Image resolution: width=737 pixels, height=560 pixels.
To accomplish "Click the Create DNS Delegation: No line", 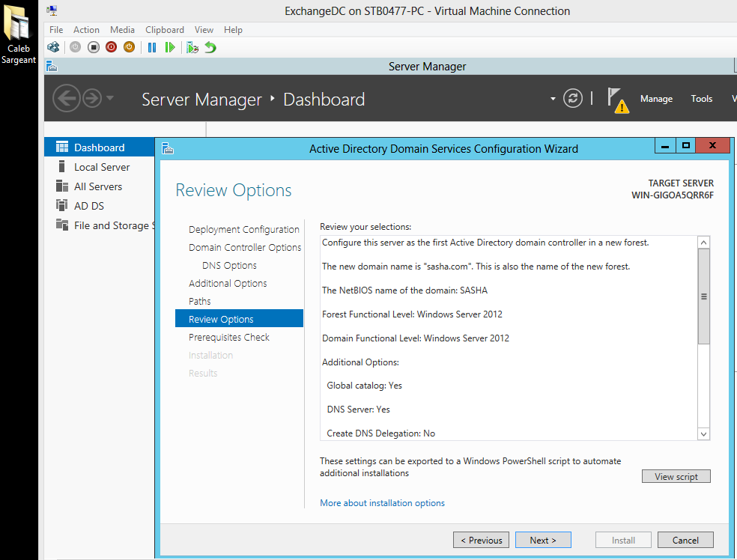I will 380,433.
